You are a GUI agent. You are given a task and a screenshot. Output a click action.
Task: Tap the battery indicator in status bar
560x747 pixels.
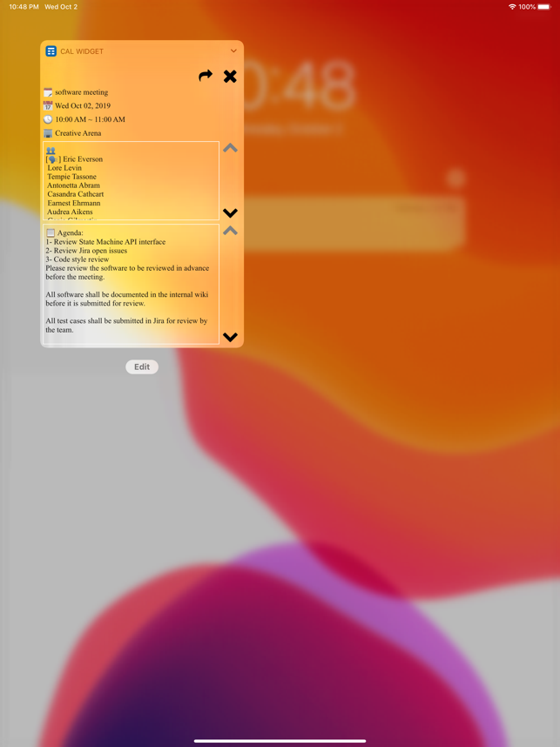pos(544,7)
